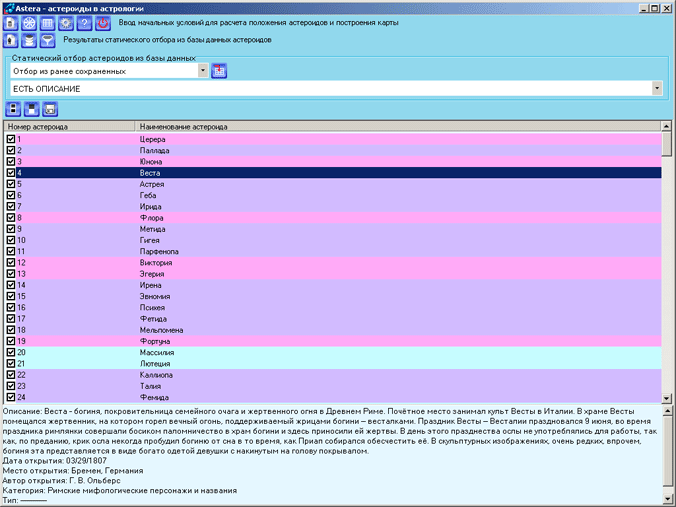Sort by 'Номер астероида' column header

tap(68, 128)
